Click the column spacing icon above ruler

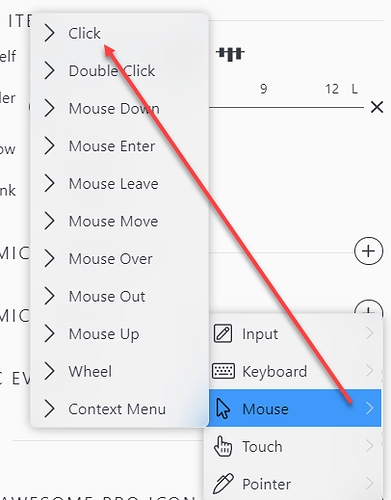[x=230, y=54]
